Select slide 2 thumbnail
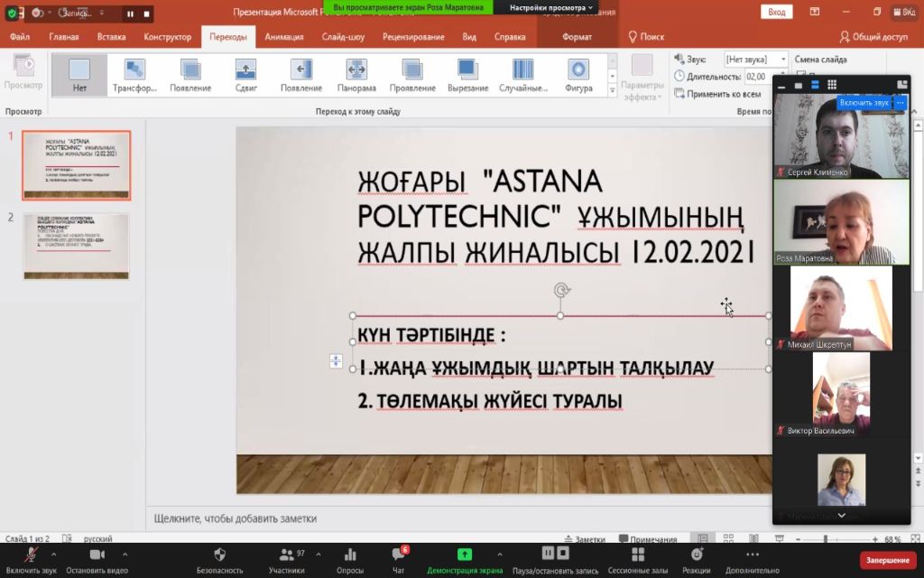 click(76, 246)
